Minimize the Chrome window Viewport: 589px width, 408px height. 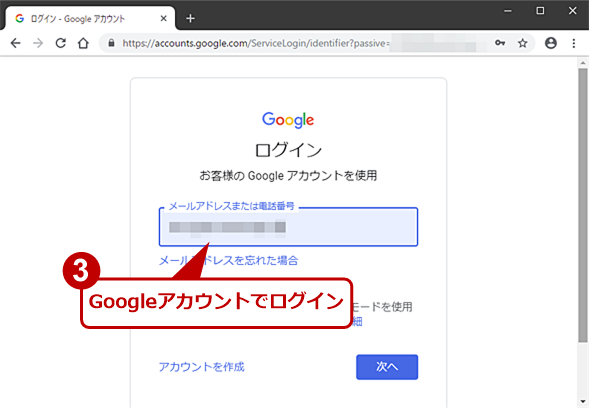click(507, 11)
